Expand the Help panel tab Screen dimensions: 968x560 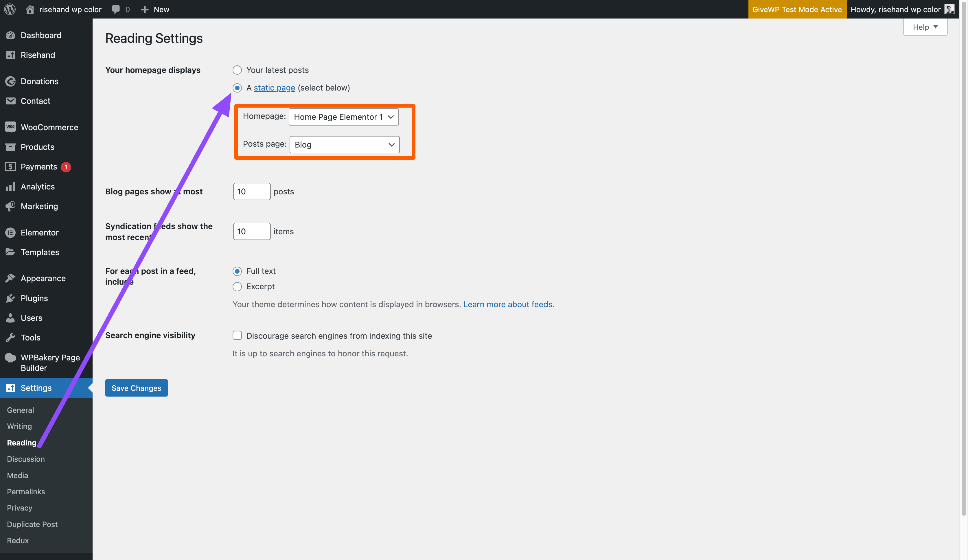tap(925, 27)
